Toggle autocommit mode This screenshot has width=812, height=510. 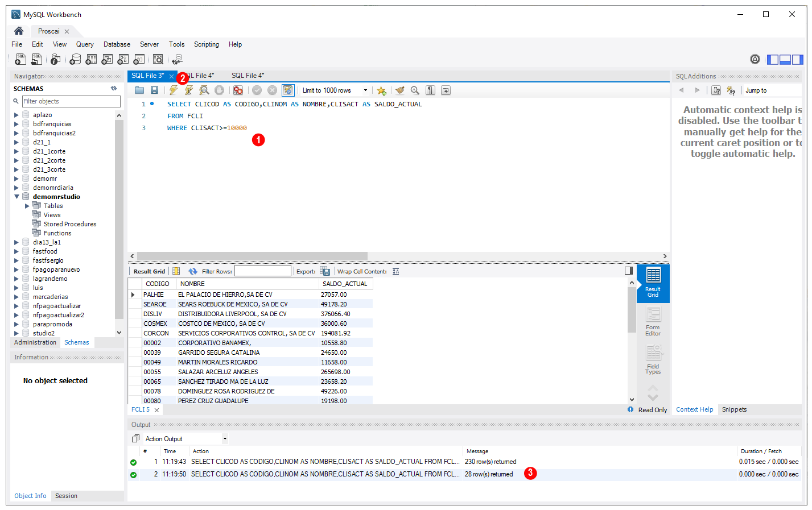tap(288, 90)
